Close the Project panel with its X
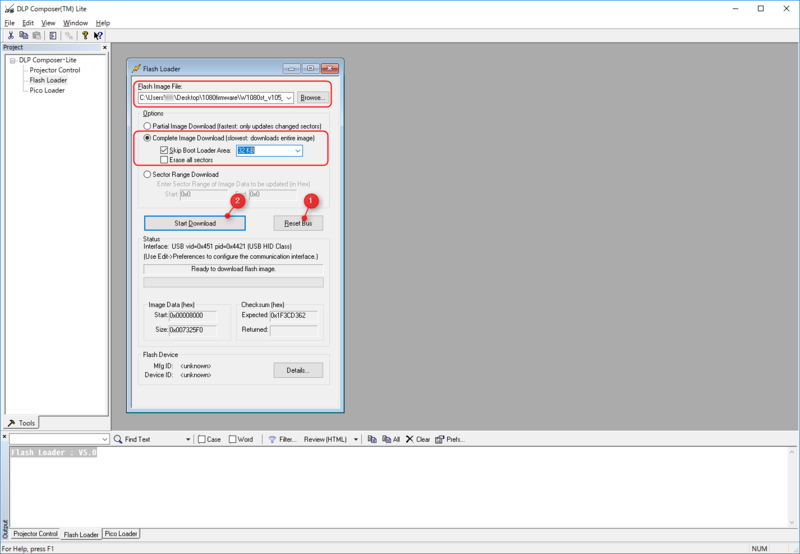800x554 pixels. tap(105, 47)
